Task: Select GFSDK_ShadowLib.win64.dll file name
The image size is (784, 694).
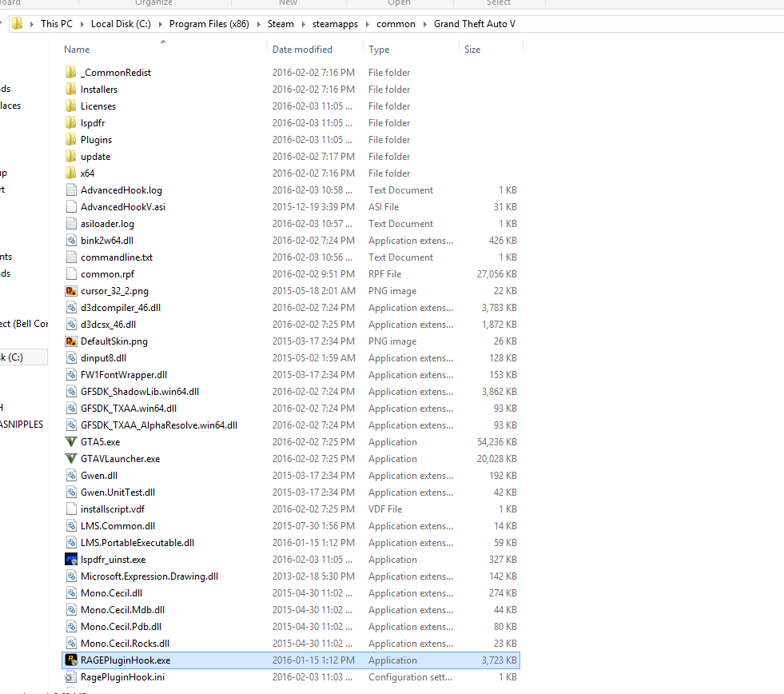Action: coord(140,391)
